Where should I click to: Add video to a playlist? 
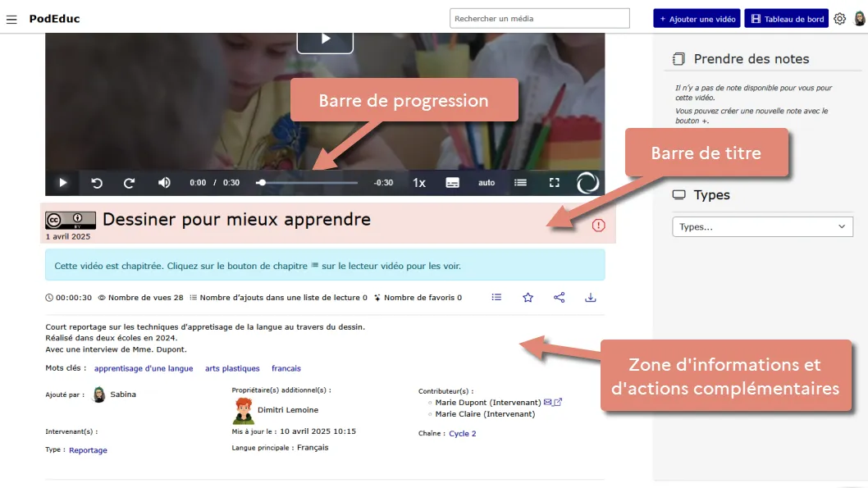[496, 298]
